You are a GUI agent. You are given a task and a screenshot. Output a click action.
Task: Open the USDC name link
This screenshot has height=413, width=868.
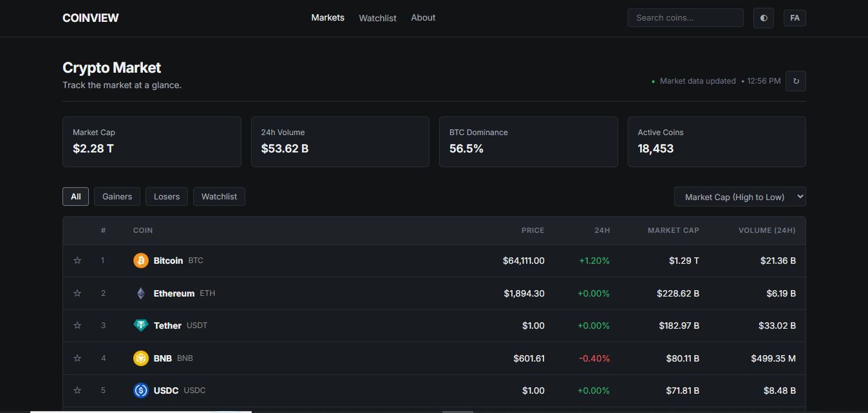click(x=166, y=390)
